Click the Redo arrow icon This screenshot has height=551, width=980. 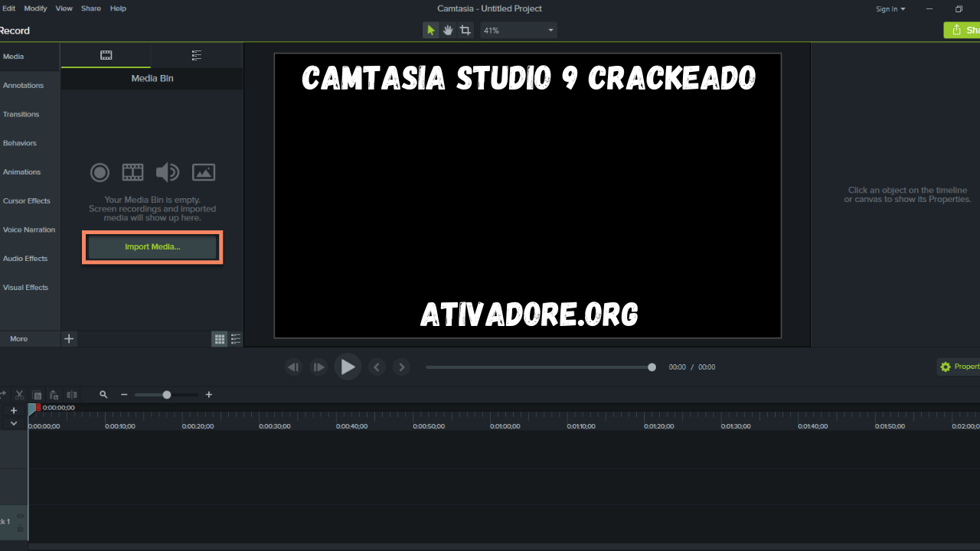point(2,395)
